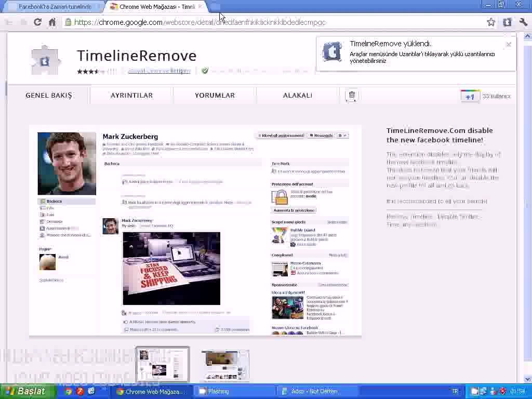This screenshot has width=532, height=399.
Task: Click the Google +1 button
Action: 470,96
